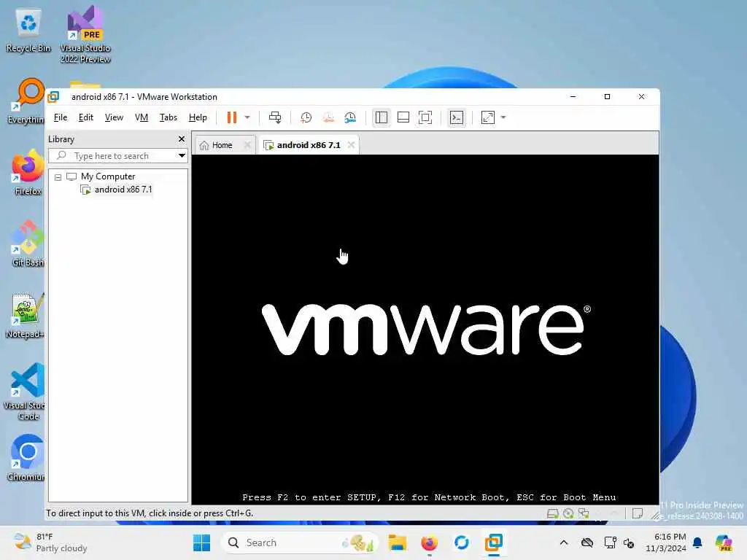
Task: Open the Windows Start menu
Action: pyautogui.click(x=201, y=542)
